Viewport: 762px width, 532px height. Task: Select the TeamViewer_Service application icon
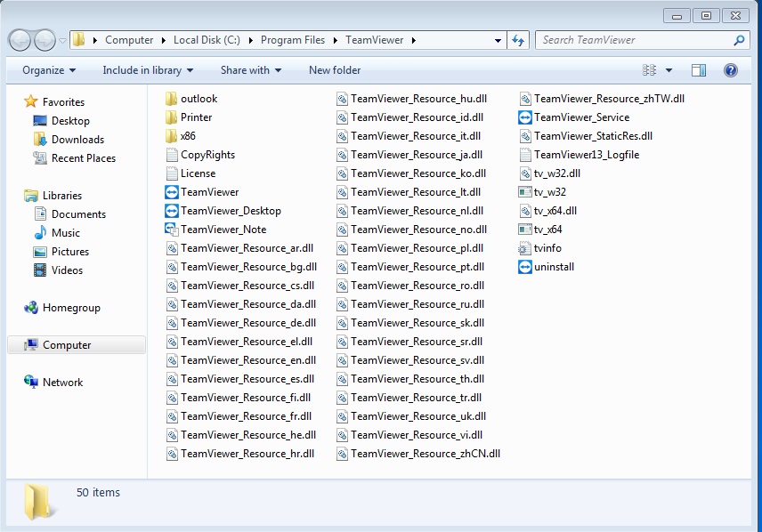525,117
